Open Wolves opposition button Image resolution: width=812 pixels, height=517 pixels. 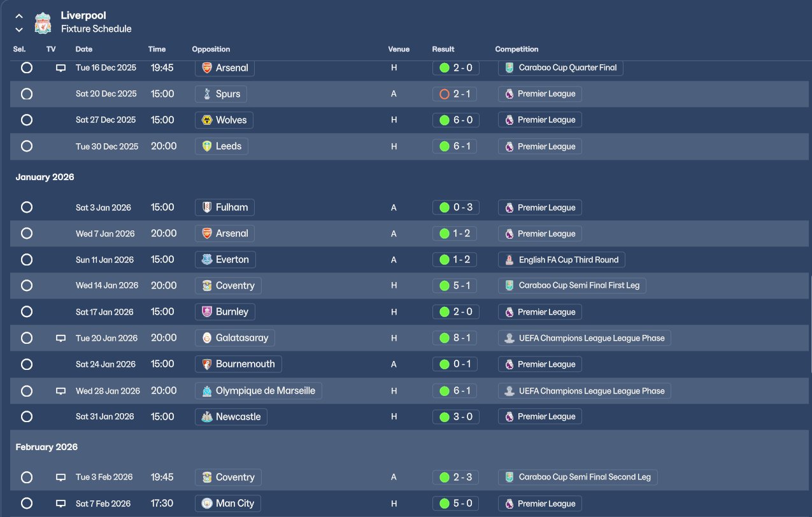(224, 120)
